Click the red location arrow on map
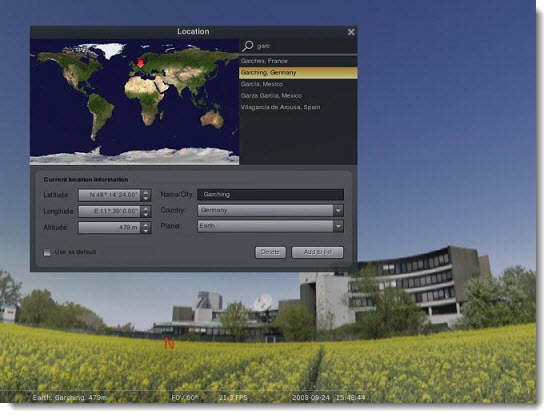 point(141,64)
